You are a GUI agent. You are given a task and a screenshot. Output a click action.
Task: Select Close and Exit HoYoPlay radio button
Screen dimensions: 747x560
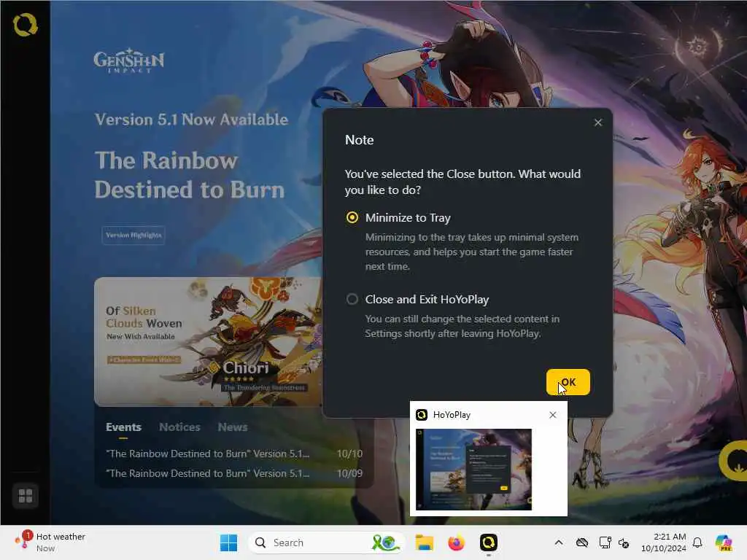352,299
